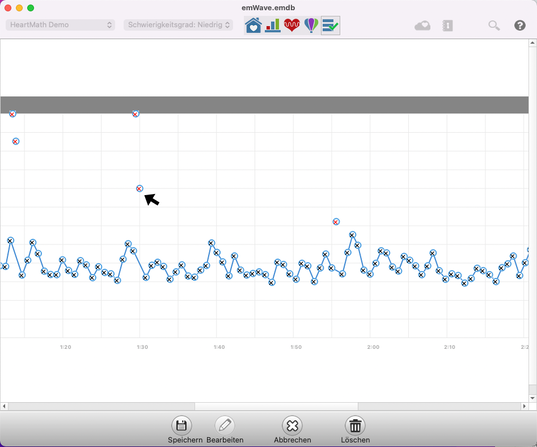The width and height of the screenshot is (537, 447).
Task: Select red outlier point beside the arrow
Action: point(139,188)
